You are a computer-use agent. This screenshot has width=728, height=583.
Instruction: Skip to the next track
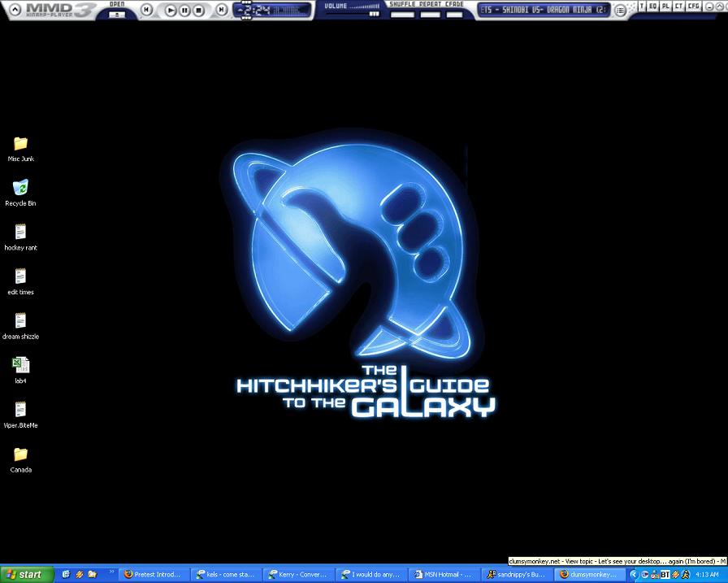(x=222, y=11)
